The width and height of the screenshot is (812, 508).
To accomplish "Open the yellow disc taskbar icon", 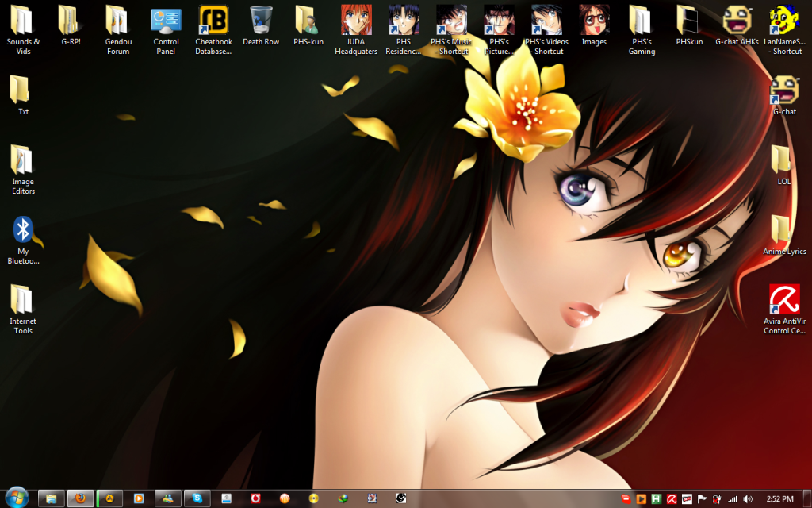I will (313, 498).
